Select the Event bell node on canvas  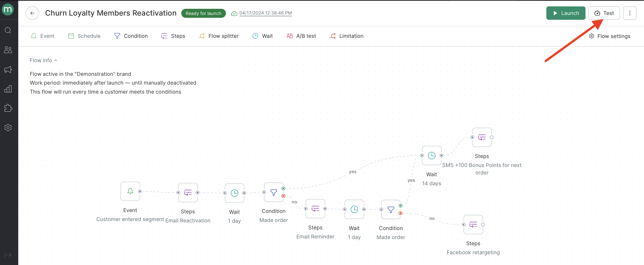(130, 191)
